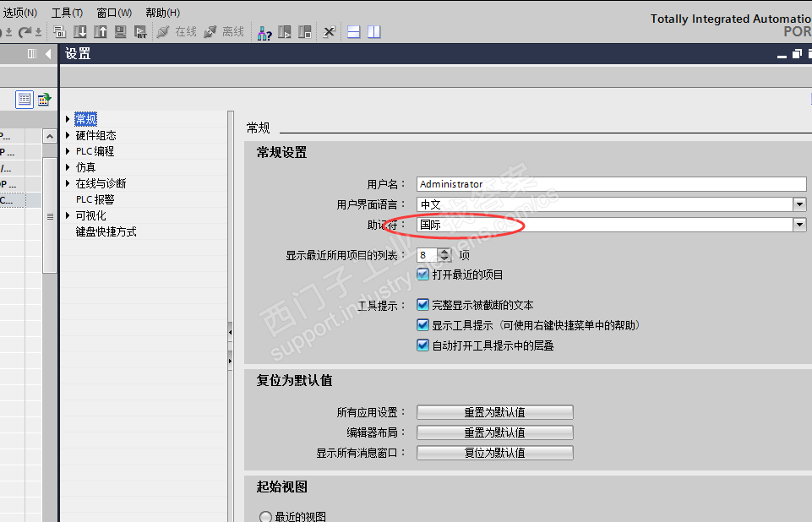Click the Stop CPU icon
The height and width of the screenshot is (522, 812).
point(305,32)
